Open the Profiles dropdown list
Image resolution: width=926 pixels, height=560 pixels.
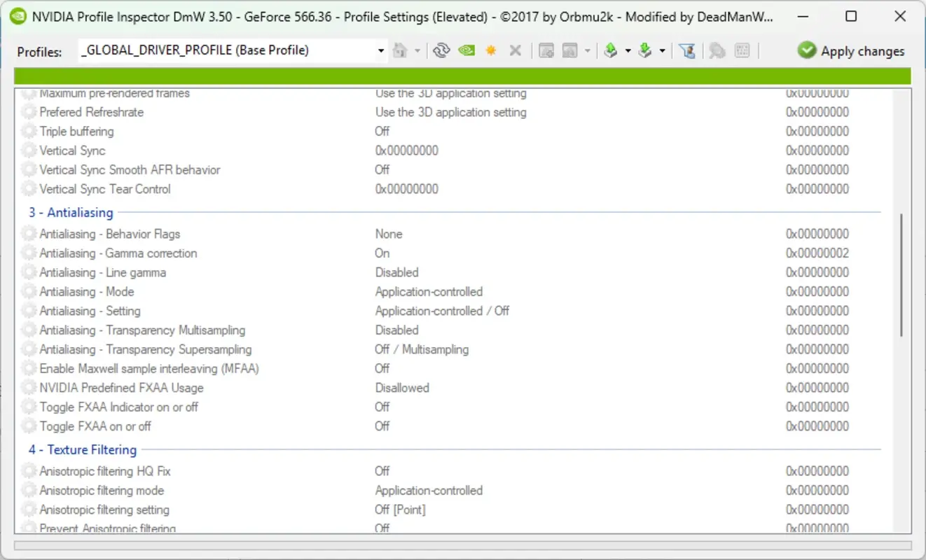coord(380,50)
